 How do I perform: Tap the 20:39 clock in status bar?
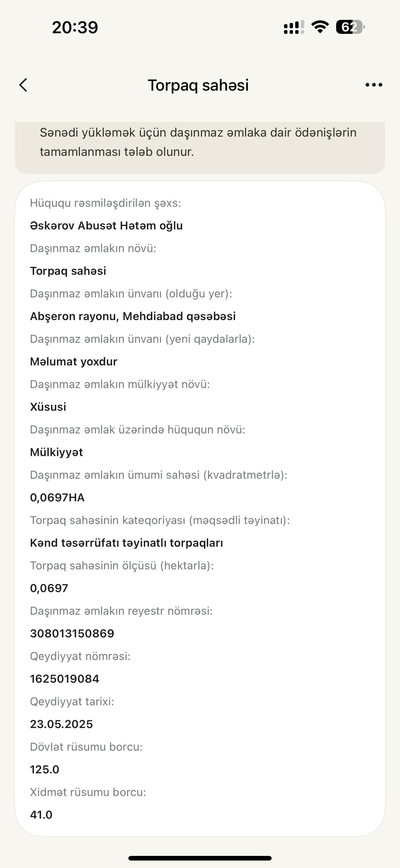click(75, 27)
